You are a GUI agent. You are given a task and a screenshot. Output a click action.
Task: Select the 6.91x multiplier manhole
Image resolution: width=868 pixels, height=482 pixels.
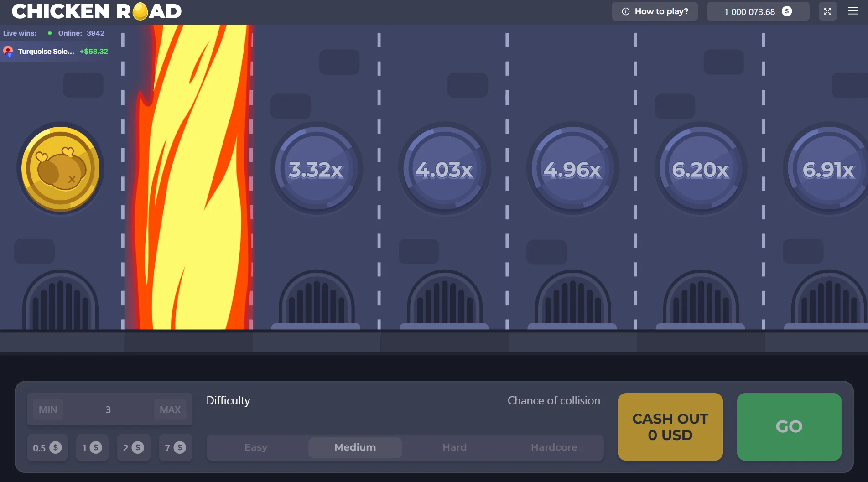pyautogui.click(x=826, y=169)
